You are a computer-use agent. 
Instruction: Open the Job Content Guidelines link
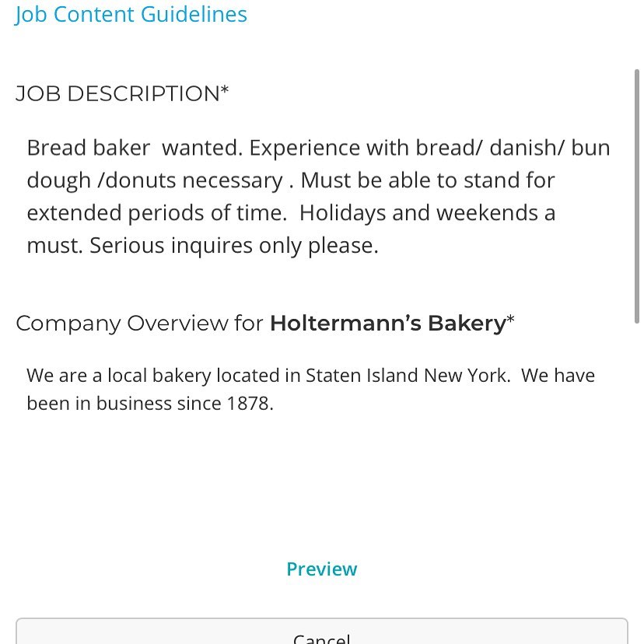131,15
